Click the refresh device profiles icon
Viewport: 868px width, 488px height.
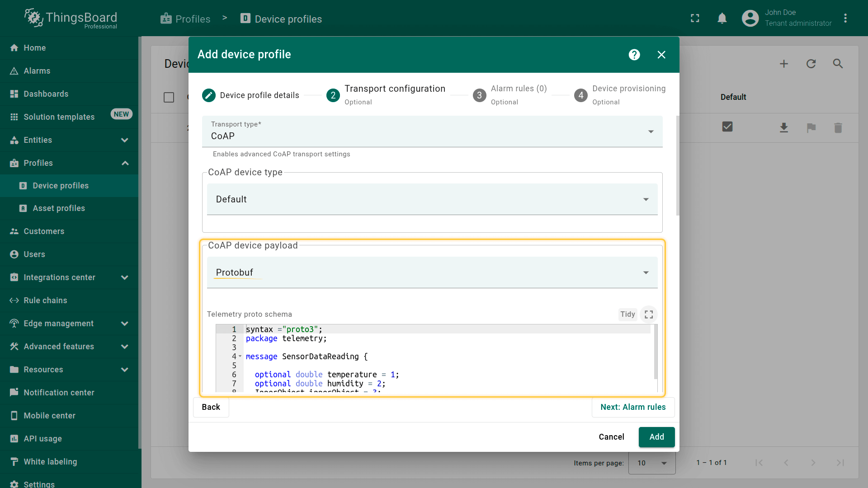tap(811, 64)
